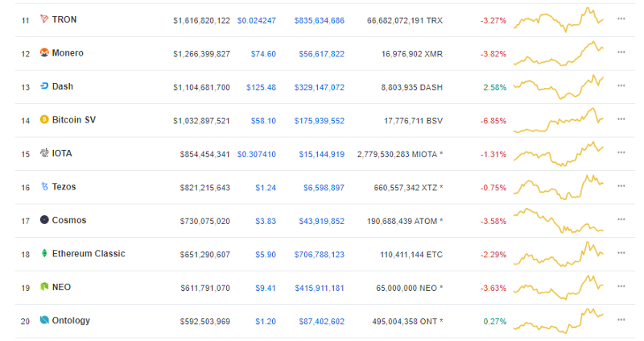Viewport: 644px width, 341px height.
Task: Open the Cosmos name link
Action: (69, 220)
